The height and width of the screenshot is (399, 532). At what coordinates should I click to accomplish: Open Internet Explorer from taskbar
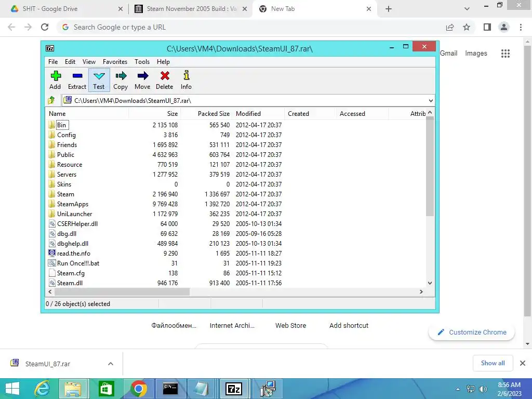click(43, 389)
